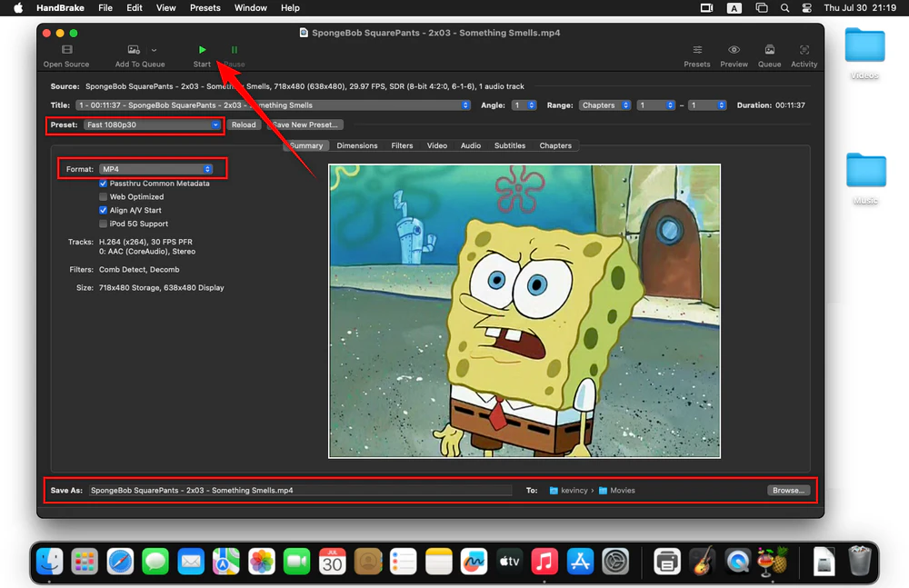Open Control Center from the menu bar
909x588 pixels.
(x=806, y=8)
